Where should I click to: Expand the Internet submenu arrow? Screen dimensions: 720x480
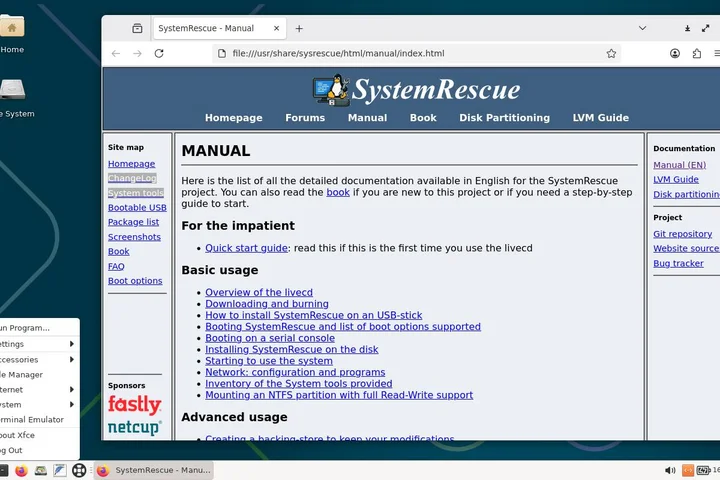(x=72, y=390)
